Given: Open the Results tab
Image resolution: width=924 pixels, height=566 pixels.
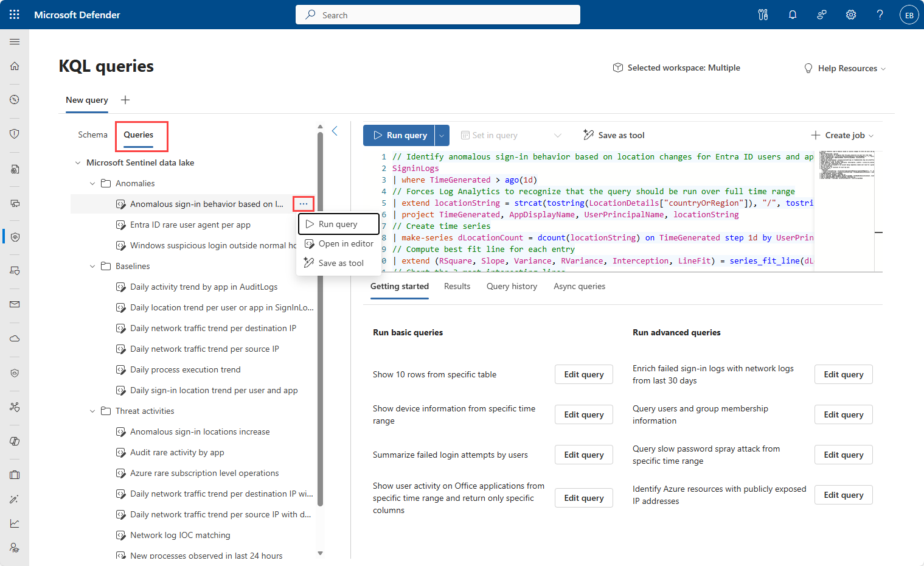Looking at the screenshot, I should (457, 286).
